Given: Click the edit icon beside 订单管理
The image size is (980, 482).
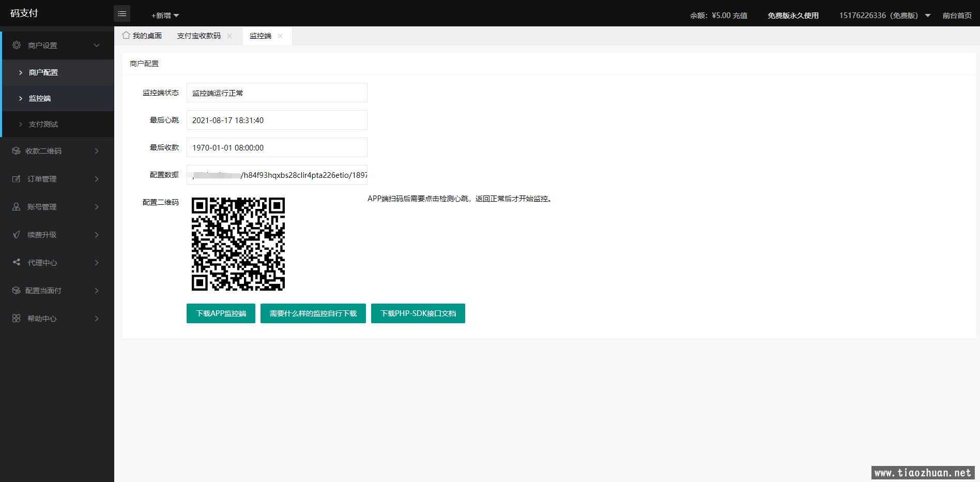Looking at the screenshot, I should click(17, 179).
